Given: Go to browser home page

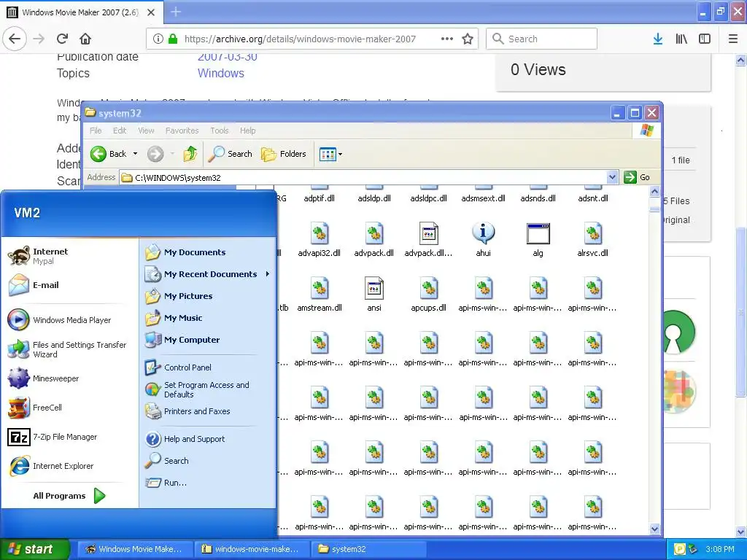Looking at the screenshot, I should click(85, 39).
